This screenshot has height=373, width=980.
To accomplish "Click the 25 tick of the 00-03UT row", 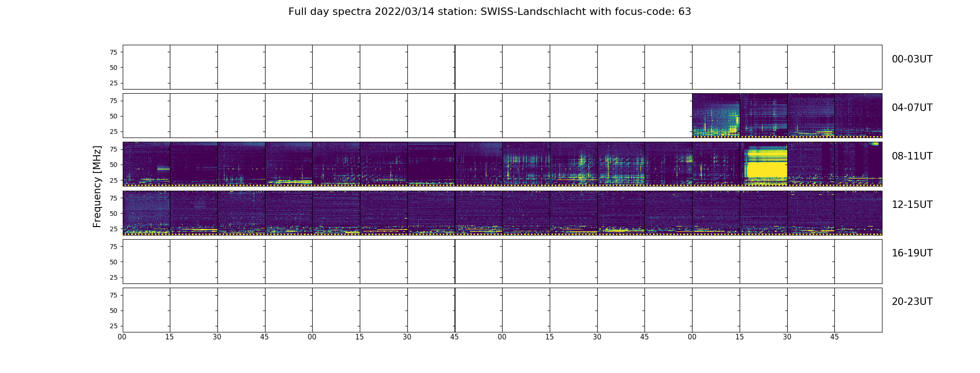I will [x=113, y=83].
